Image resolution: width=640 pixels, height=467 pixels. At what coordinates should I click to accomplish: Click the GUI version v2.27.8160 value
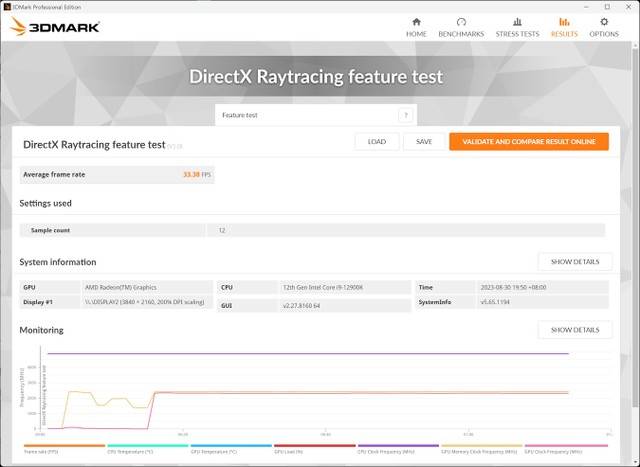coord(301,305)
